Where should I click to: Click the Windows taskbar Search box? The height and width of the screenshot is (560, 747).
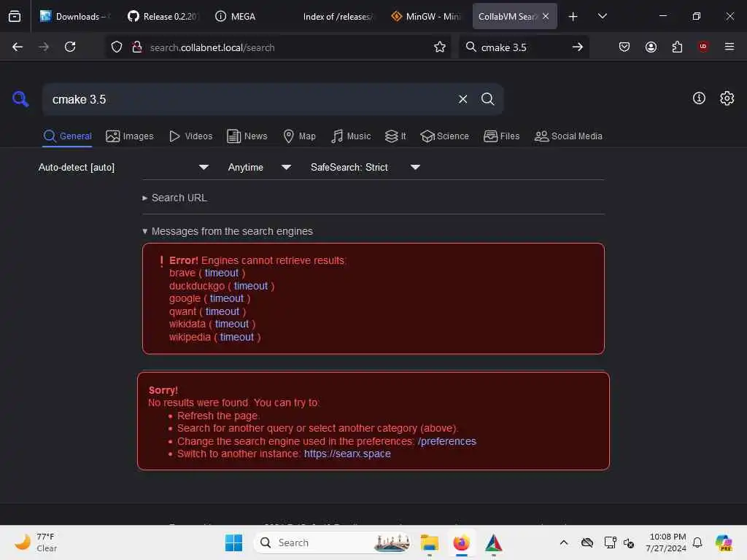coord(333,542)
